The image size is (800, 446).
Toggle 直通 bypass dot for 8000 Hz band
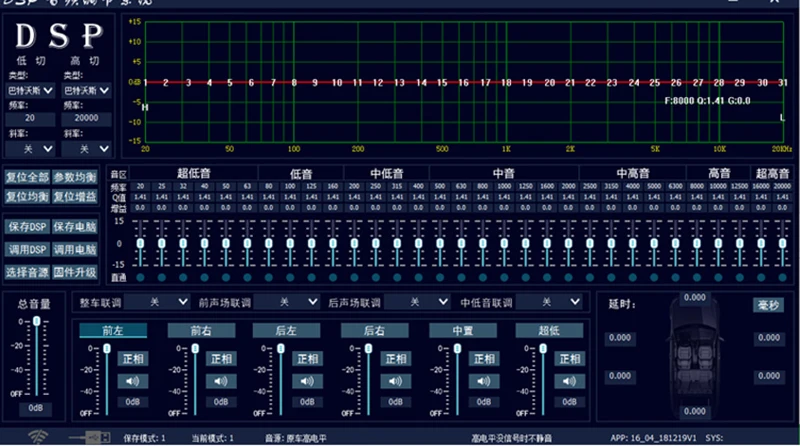point(697,278)
